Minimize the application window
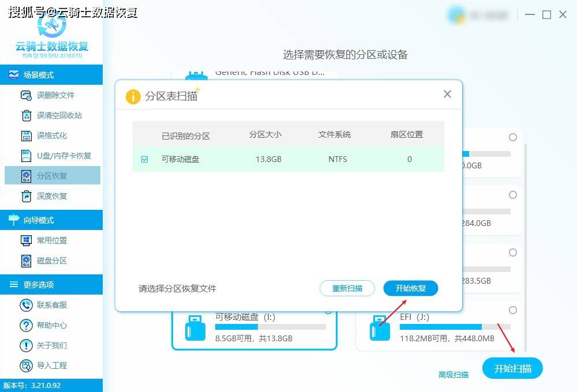Image resolution: width=577 pixels, height=392 pixels. pyautogui.click(x=530, y=15)
